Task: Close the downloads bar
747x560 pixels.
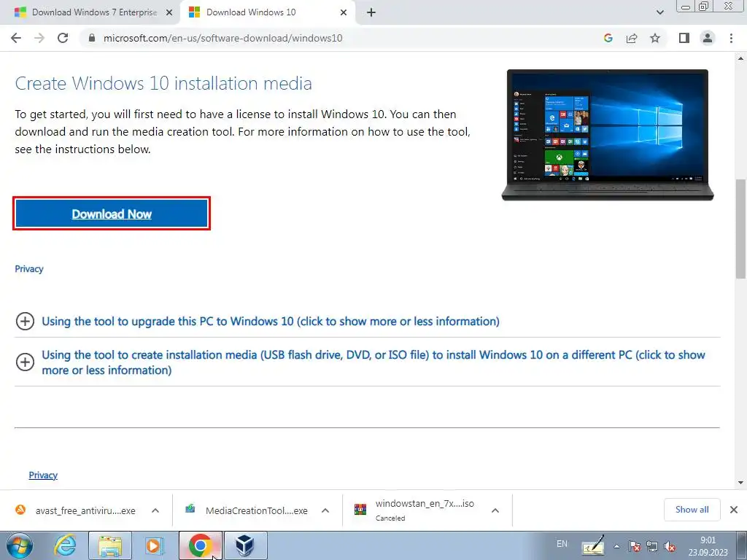Action: pyautogui.click(x=734, y=510)
